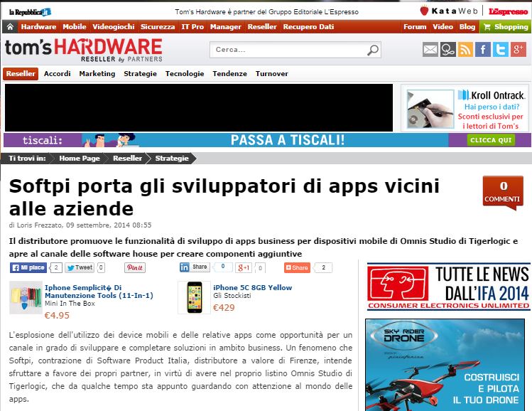The height and width of the screenshot is (411, 532).
Task: Open Reseller in top navigation bar
Action: click(262, 27)
